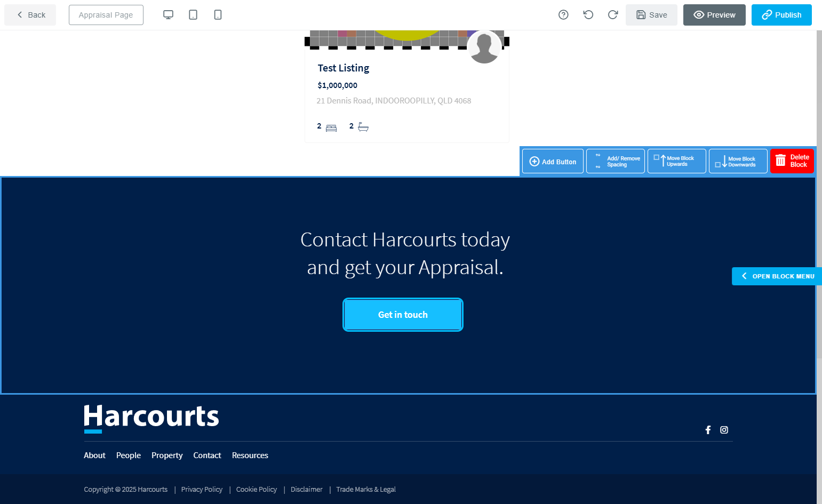This screenshot has height=504, width=822.
Task: Open the About footer link
Action: pos(94,455)
